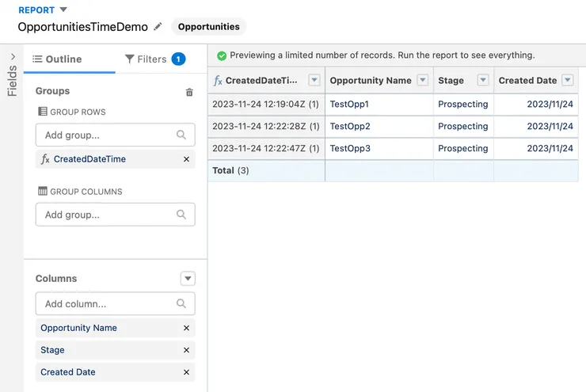This screenshot has height=392, width=586.
Task: Open Opportunity Name column header menu
Action: 422,80
